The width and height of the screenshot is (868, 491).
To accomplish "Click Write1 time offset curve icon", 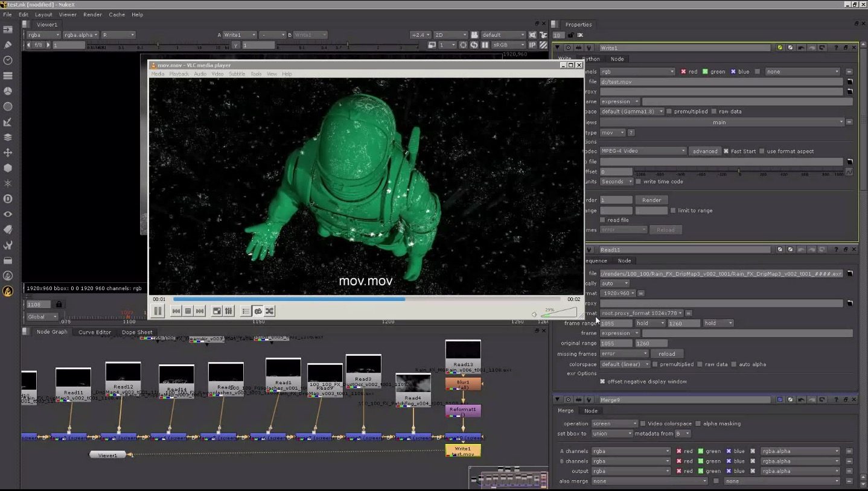I will pyautogui.click(x=850, y=171).
